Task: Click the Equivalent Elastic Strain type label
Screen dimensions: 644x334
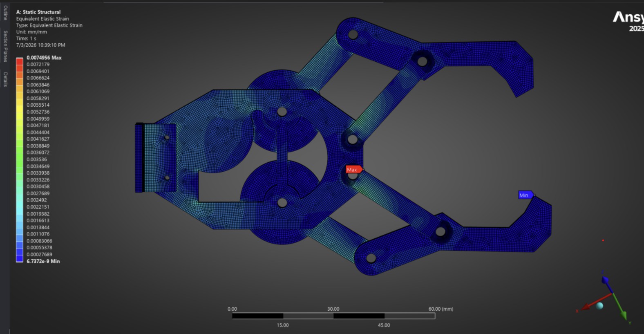Action: (49, 25)
